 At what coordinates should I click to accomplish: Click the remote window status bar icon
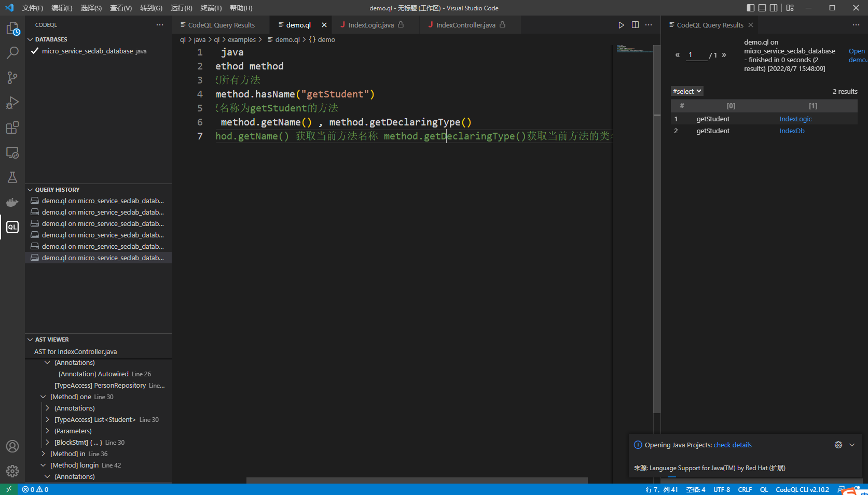(x=9, y=489)
